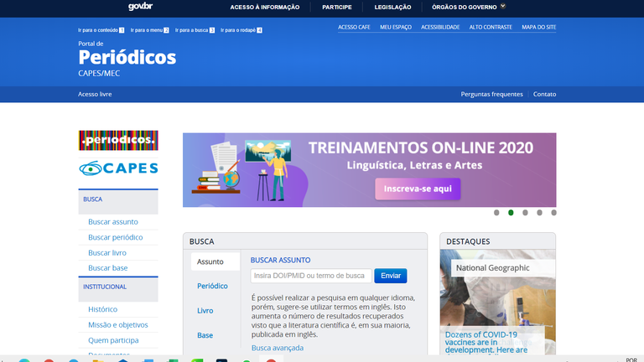Image resolution: width=644 pixels, height=362 pixels.
Task: Click the Periódicos colorful logo image
Action: pyautogui.click(x=117, y=140)
